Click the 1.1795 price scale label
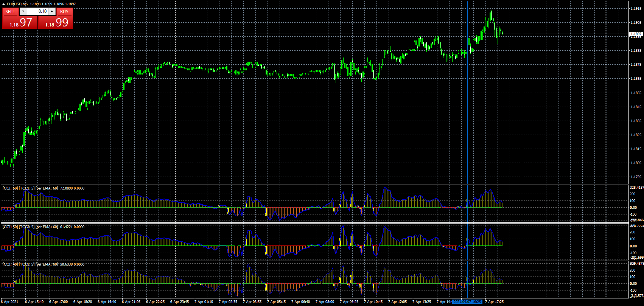Screen dimensions: 644x306 click(636, 177)
